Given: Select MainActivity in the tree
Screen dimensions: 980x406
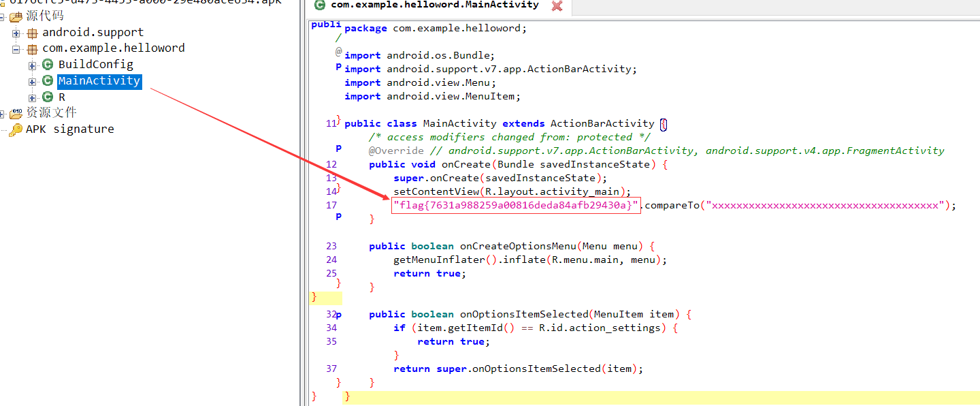Looking at the screenshot, I should 99,81.
